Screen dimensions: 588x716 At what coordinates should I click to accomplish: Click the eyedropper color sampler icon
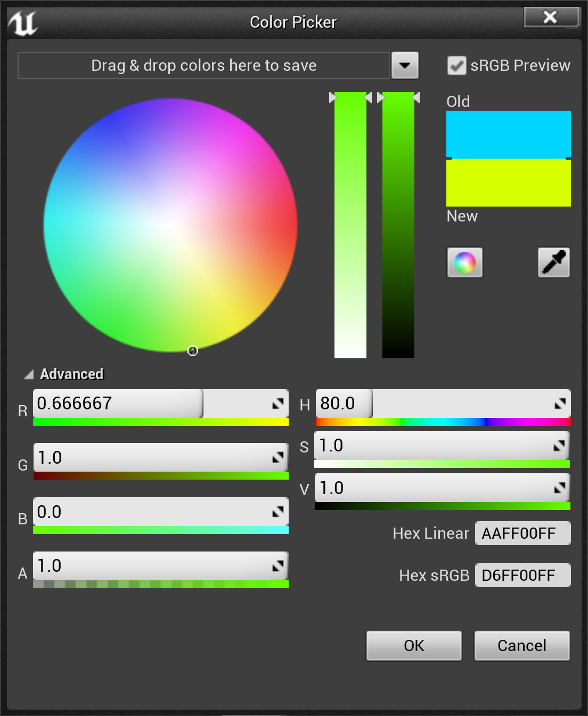[x=553, y=262]
